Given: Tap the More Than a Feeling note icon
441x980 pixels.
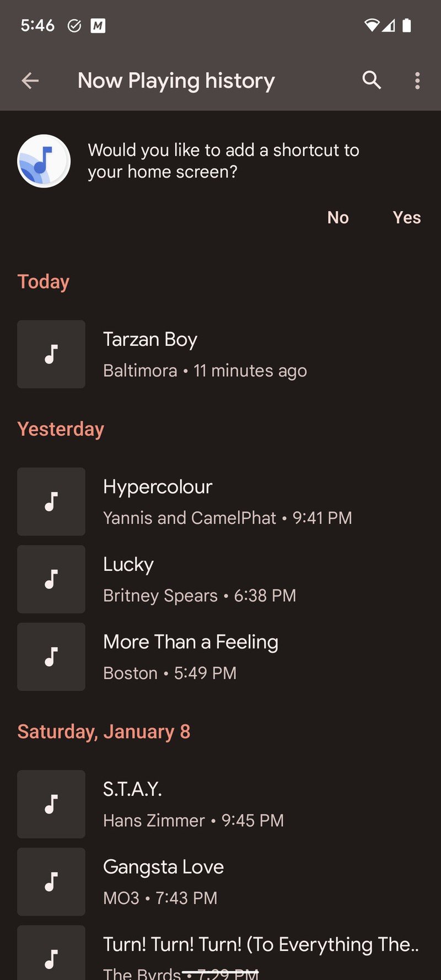Looking at the screenshot, I should [51, 657].
